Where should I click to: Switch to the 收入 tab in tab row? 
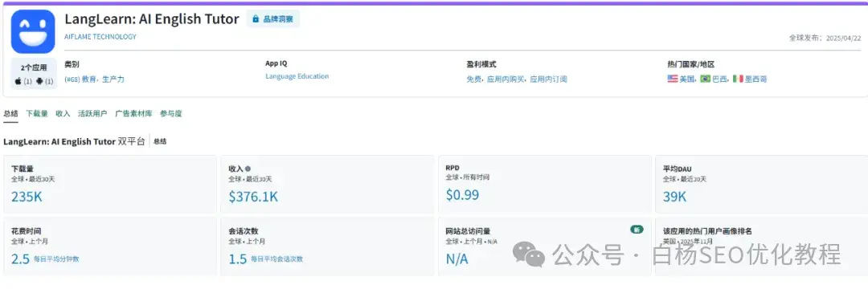[x=63, y=113]
